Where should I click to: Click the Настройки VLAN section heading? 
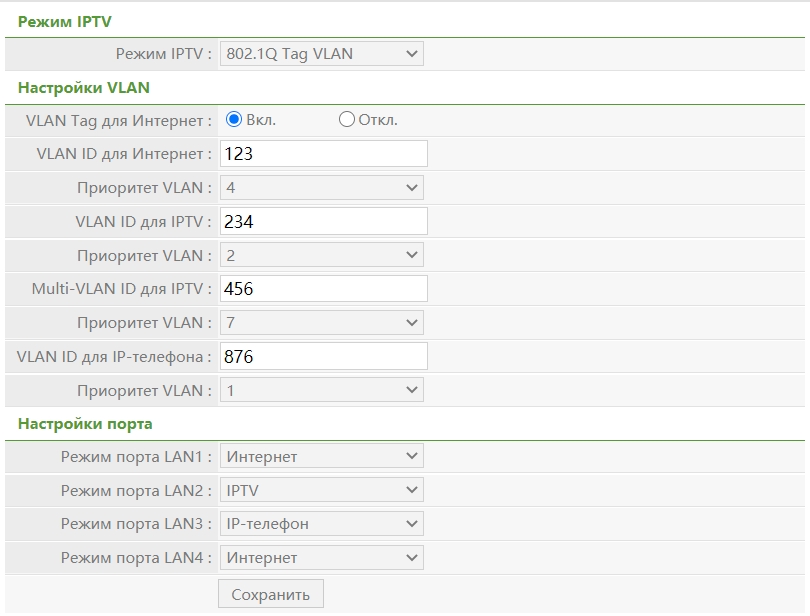84,88
